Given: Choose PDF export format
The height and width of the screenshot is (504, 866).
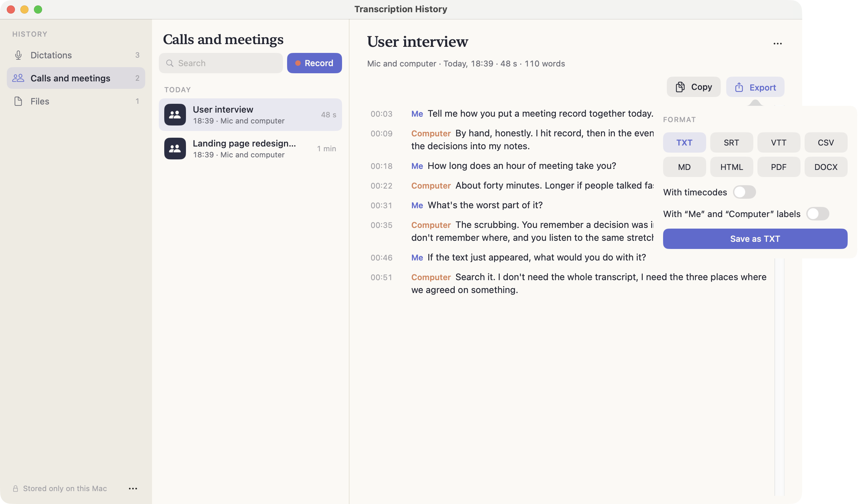Looking at the screenshot, I should 778,167.
